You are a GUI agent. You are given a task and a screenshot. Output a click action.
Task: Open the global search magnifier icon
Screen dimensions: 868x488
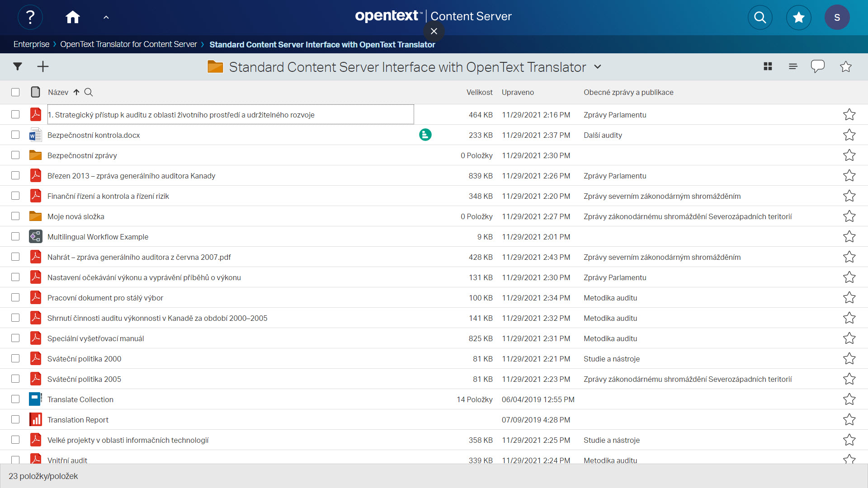[x=760, y=17]
